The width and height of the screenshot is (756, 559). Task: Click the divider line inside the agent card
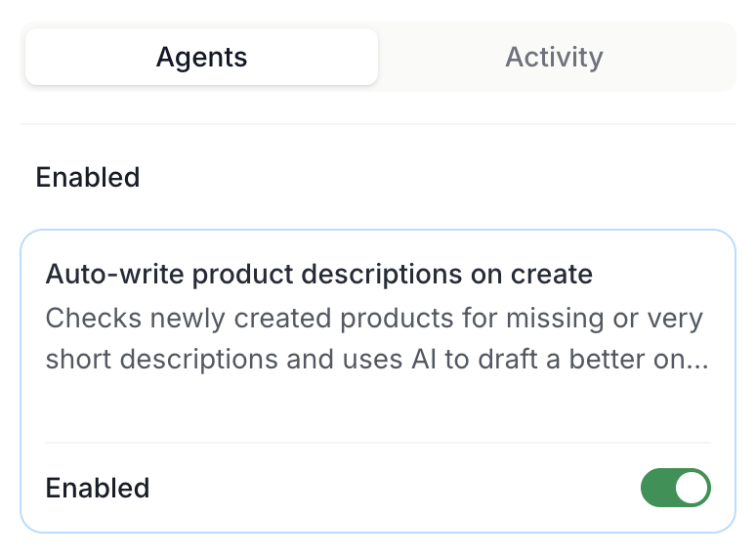pyautogui.click(x=378, y=443)
